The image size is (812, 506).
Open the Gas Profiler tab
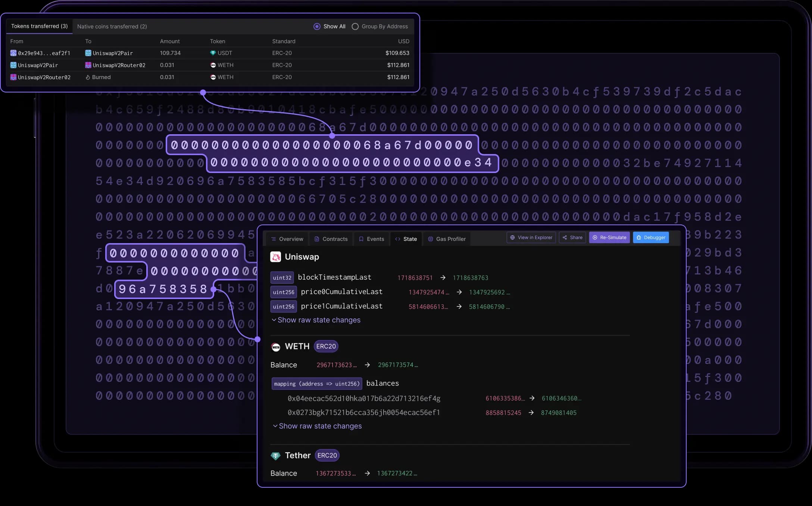[x=447, y=239]
